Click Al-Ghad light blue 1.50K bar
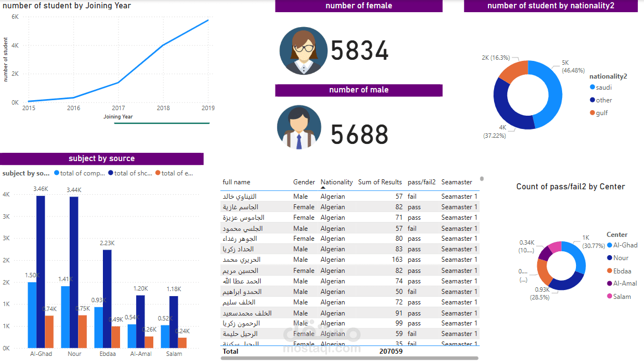Screen dimensions: 644x362 tap(32, 315)
